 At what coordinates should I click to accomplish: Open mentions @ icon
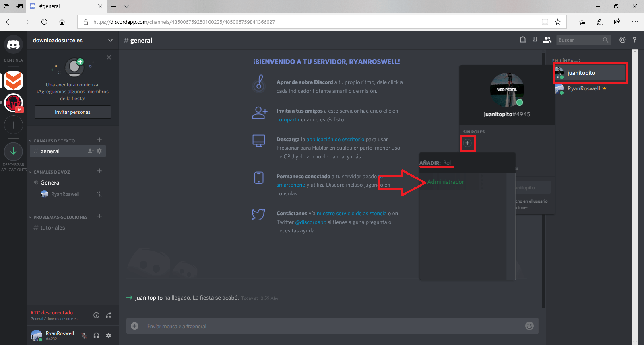click(x=622, y=40)
